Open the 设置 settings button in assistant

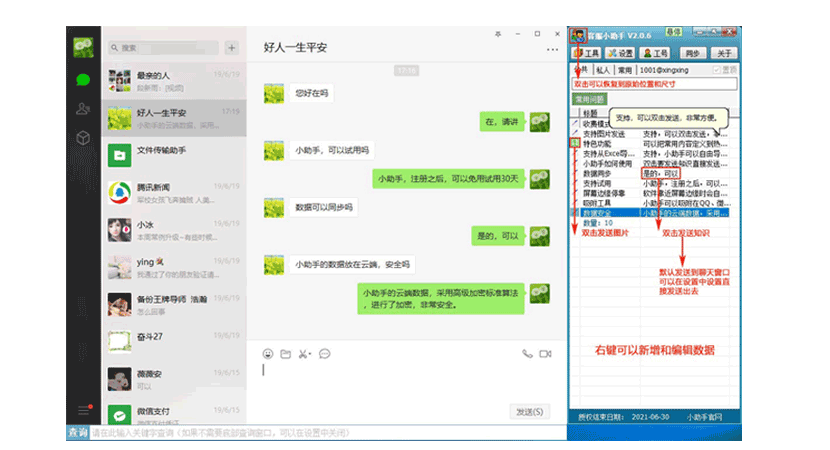[620, 53]
